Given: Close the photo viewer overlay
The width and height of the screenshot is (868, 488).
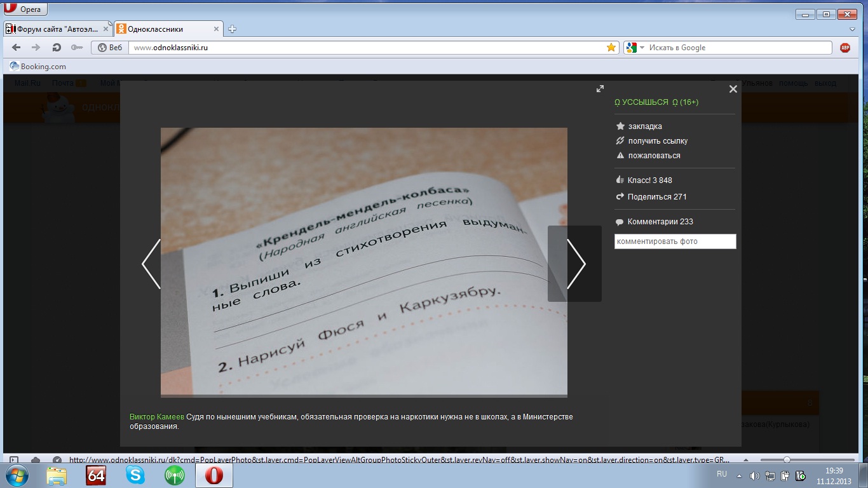Looking at the screenshot, I should [733, 89].
